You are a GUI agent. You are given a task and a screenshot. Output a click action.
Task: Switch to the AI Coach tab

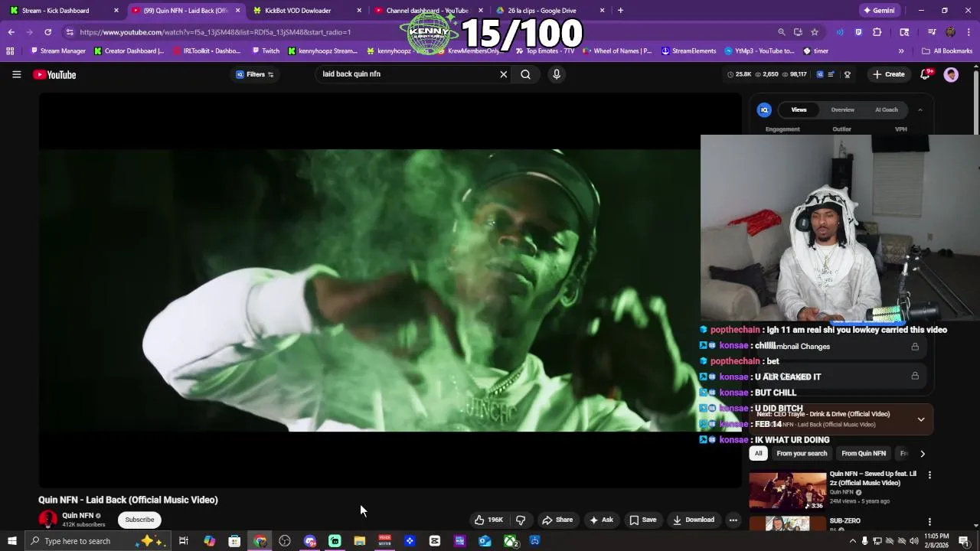pos(886,109)
